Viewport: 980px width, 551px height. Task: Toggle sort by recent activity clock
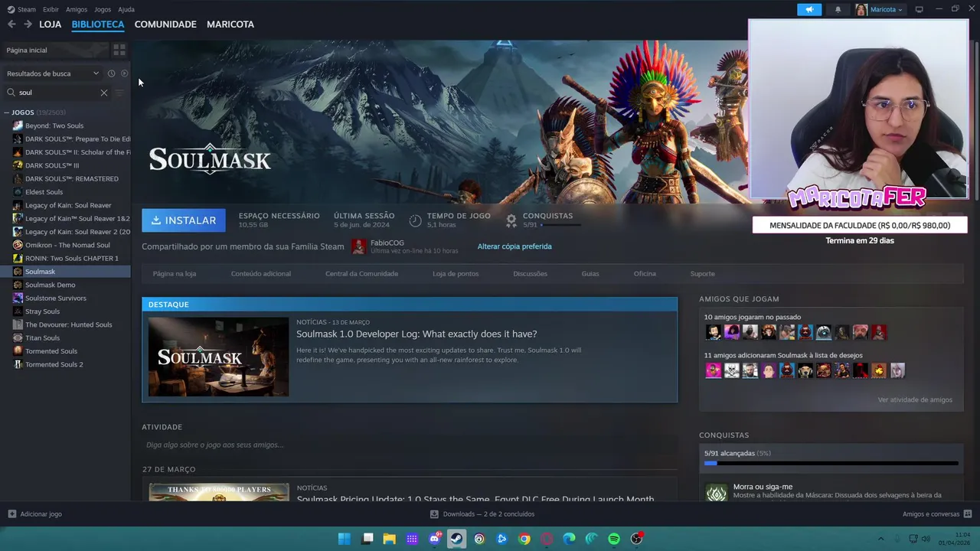111,73
